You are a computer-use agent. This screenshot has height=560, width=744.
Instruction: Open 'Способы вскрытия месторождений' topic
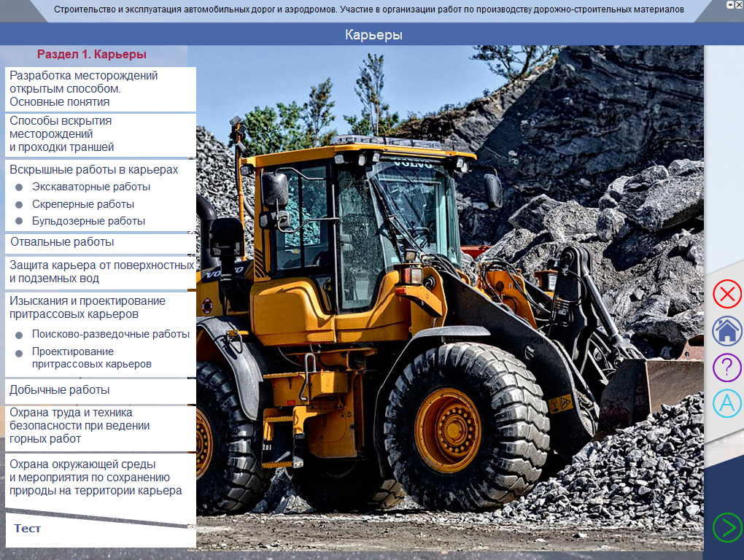tap(62, 134)
